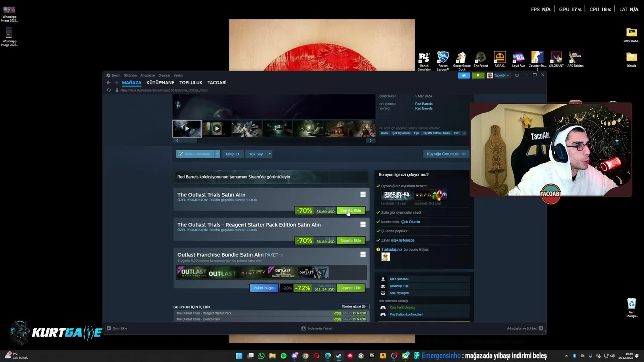
Task: Click Windows icon on Outlast Franchise Bundle
Action: 363,254
